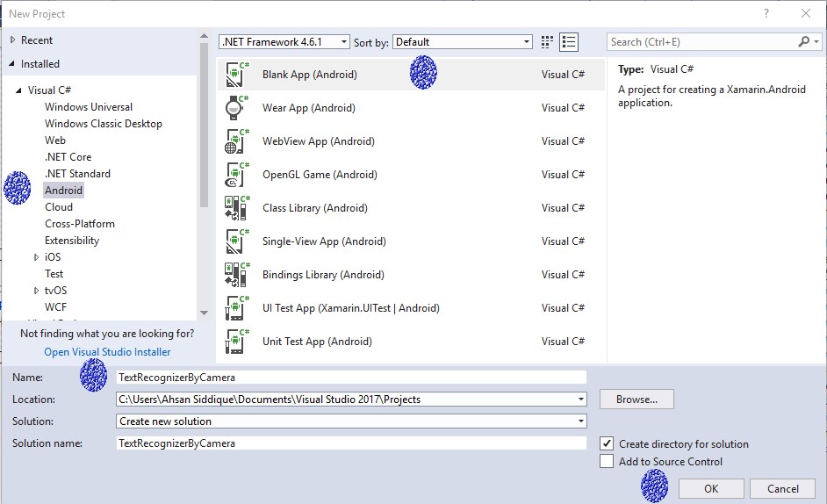Open the help question mark button
827x504 pixels.
click(x=766, y=14)
